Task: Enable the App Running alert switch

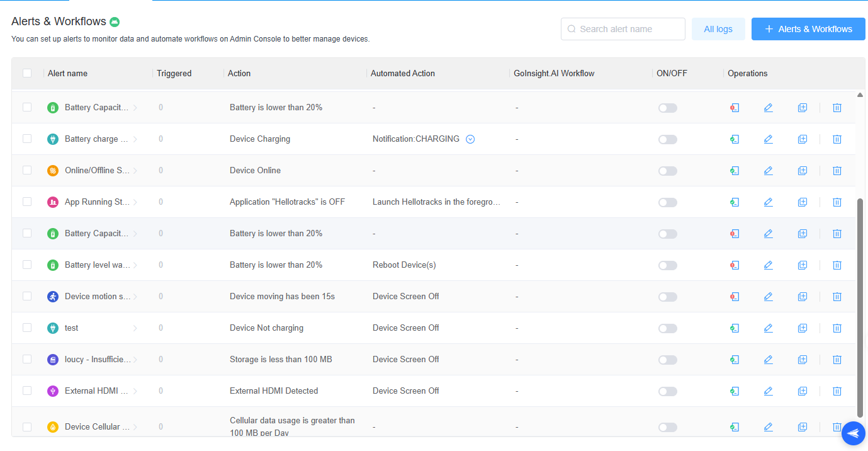Action: click(667, 202)
